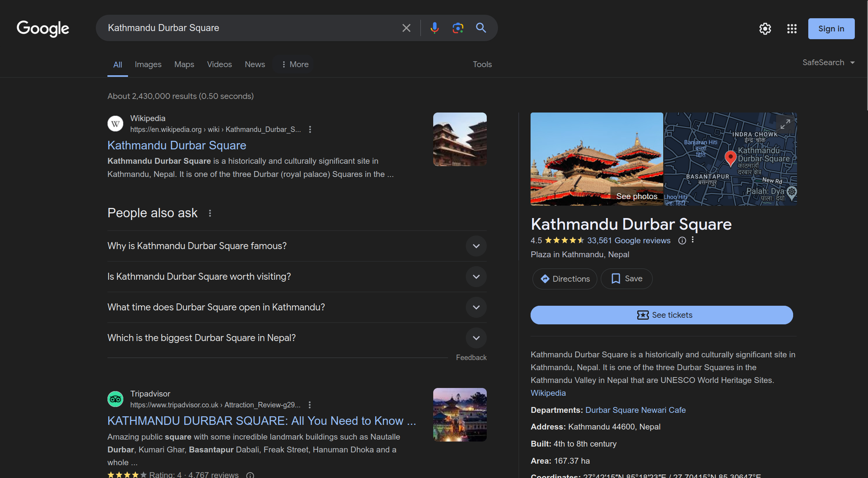
Task: Open People also ask options menu
Action: point(210,213)
